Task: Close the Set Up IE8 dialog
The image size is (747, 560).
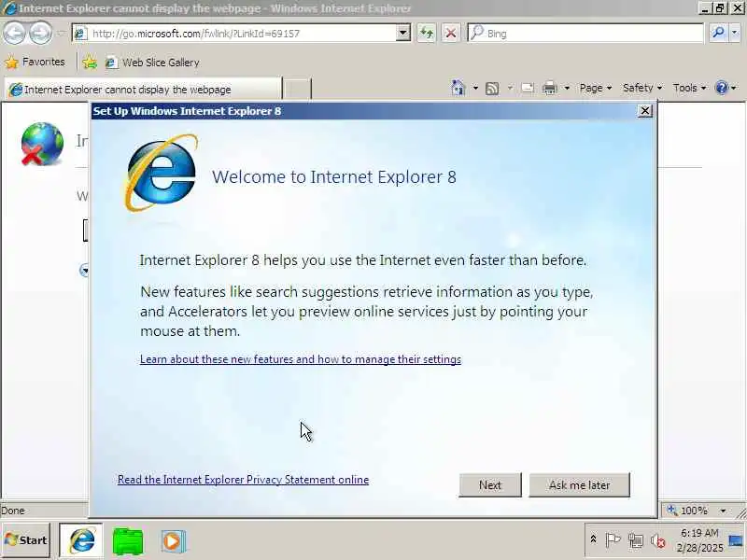Action: pos(644,110)
